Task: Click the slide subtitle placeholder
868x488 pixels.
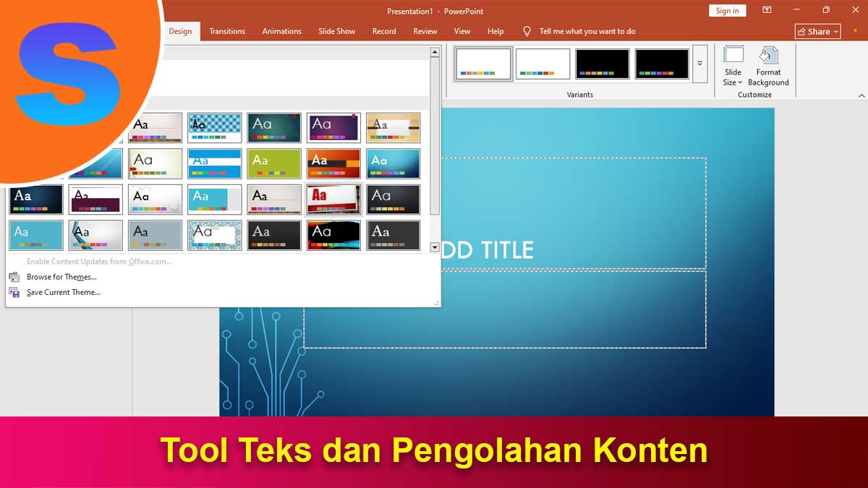Action: [504, 309]
